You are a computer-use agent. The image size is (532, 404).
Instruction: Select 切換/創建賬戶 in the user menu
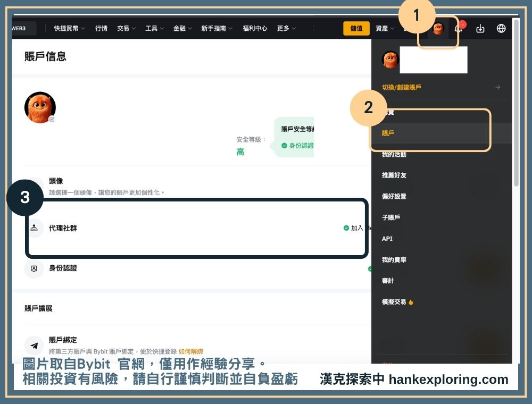[401, 87]
